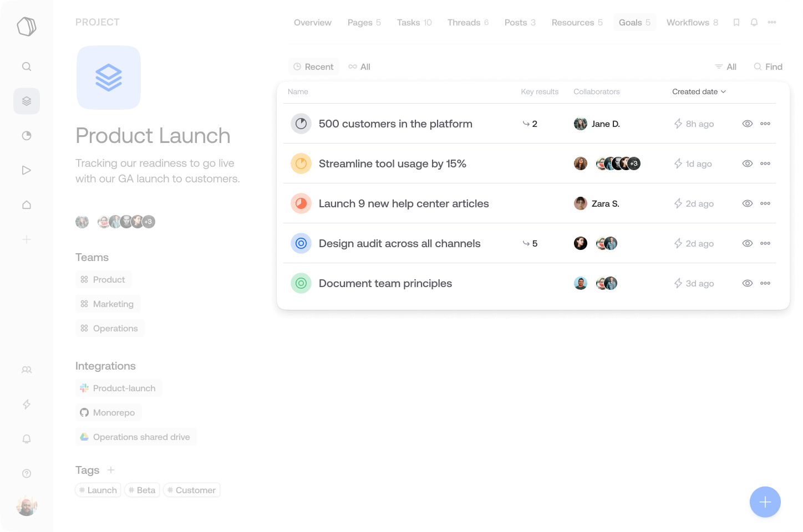Viewport: 803px width, 532px height.
Task: Toggle watch eye on Streamline tool usage goal
Action: [748, 163]
